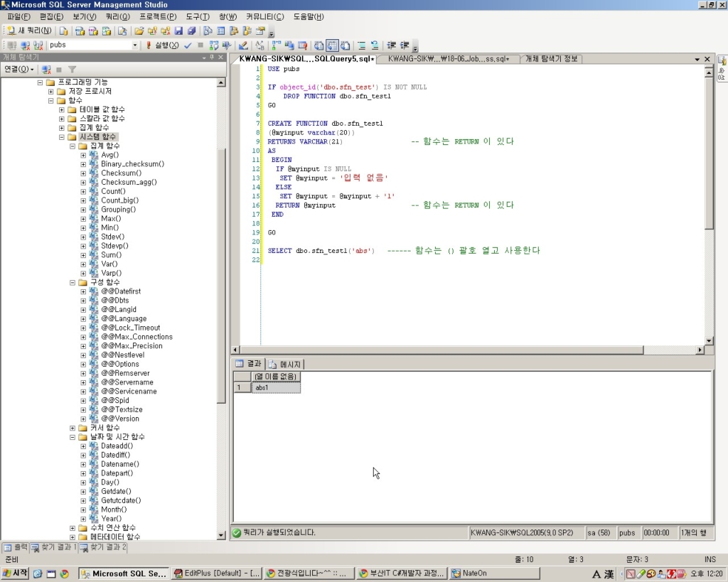This screenshot has height=582, width=728.
Task: Click the Parse checkmark icon
Action: pos(188,45)
